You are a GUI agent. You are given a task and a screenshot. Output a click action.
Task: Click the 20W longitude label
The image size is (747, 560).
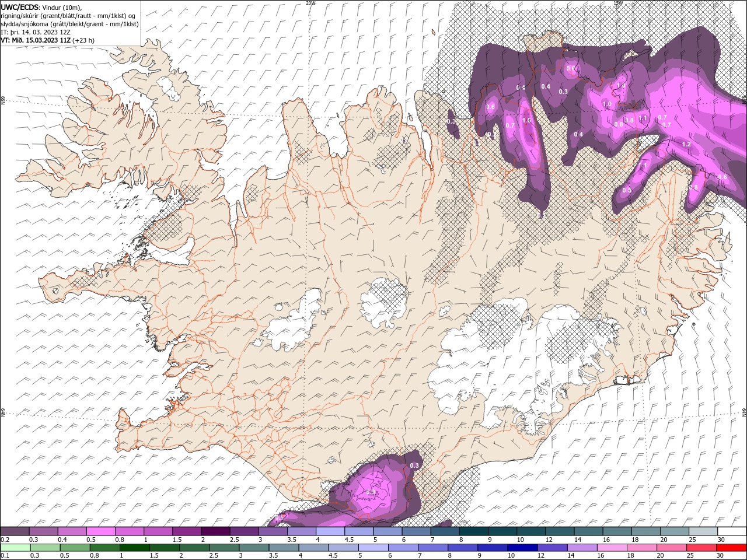pyautogui.click(x=310, y=3)
